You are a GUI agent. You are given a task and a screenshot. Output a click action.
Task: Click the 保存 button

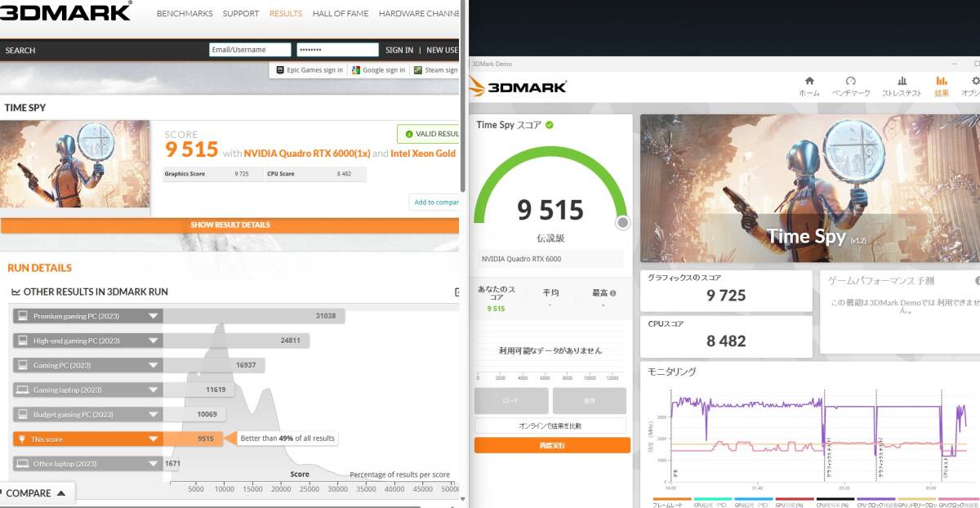coord(590,401)
